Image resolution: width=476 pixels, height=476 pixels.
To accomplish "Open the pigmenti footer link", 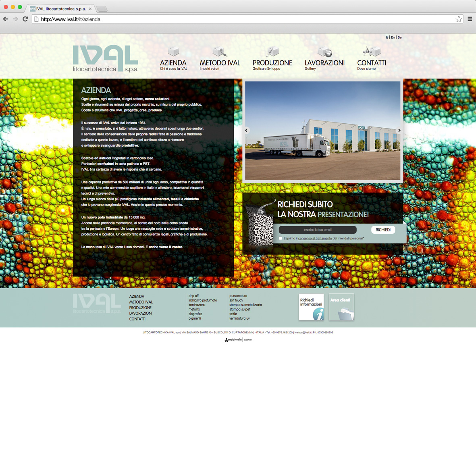I will pyautogui.click(x=195, y=318).
